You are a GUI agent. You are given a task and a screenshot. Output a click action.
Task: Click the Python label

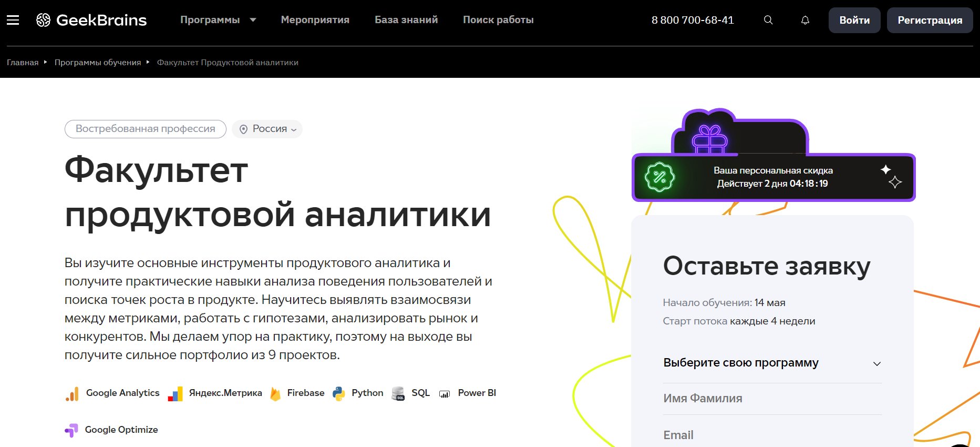tap(367, 393)
